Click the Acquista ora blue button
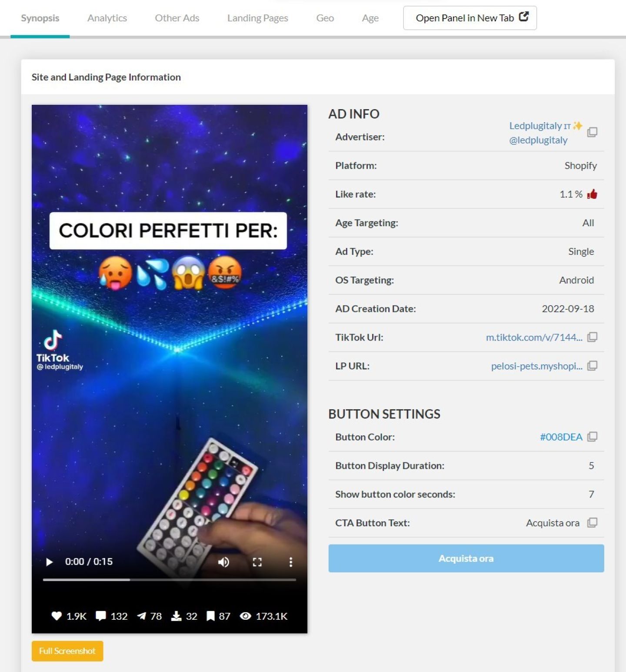The width and height of the screenshot is (626, 672). [466, 558]
